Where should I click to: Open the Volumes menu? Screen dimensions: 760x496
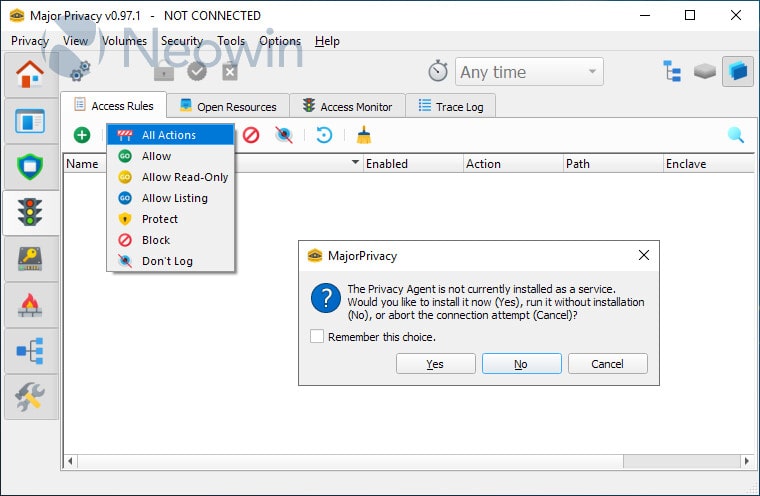(124, 41)
